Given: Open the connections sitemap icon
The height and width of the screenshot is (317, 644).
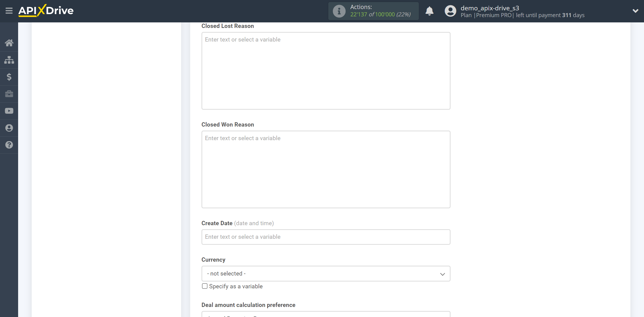Looking at the screenshot, I should (9, 60).
